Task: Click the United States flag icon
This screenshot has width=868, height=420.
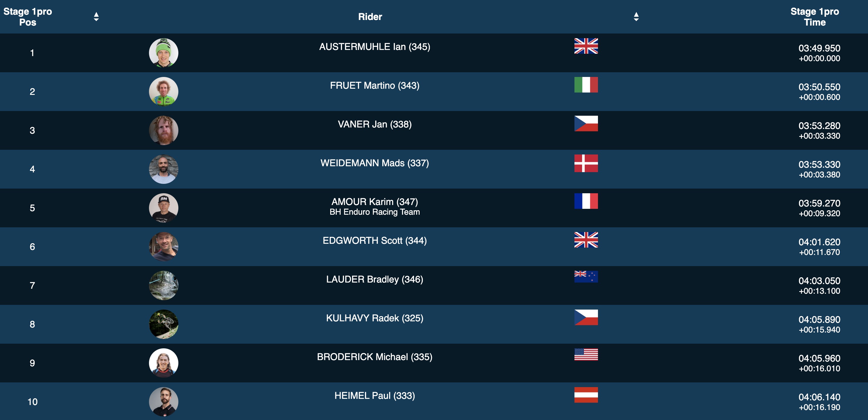Action: pos(586,354)
